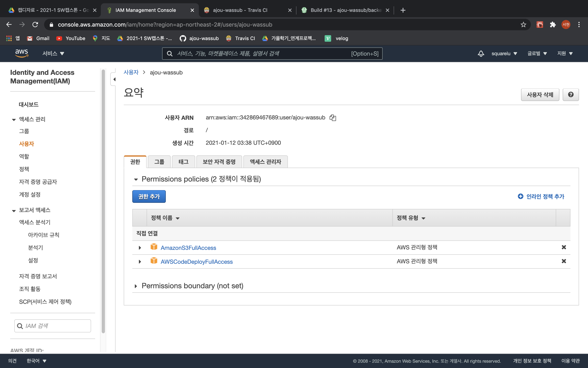Click the sidebar vertical scrollbar
Image resolution: width=588 pixels, height=368 pixels.
tap(103, 201)
